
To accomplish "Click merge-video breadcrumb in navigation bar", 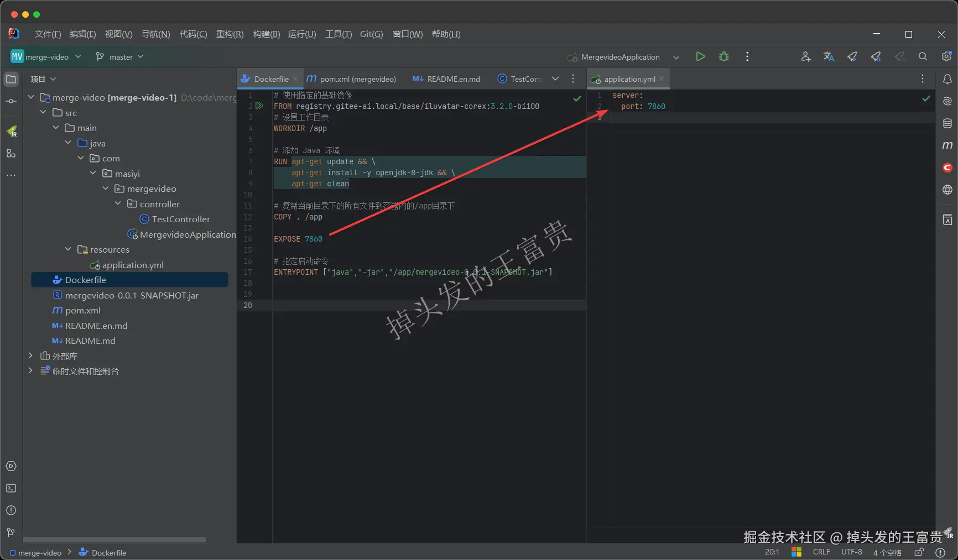I will point(35,553).
